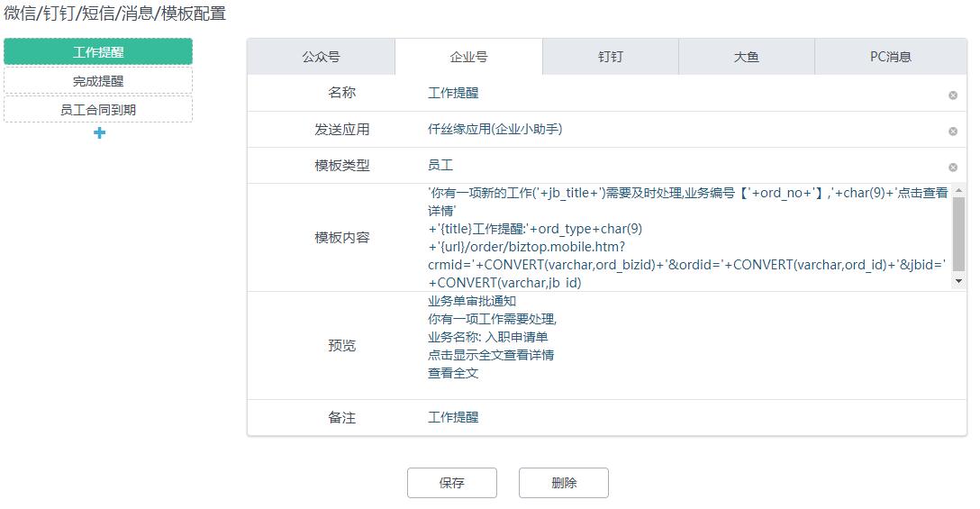The height and width of the screenshot is (509, 980).
Task: Clear the 发送应用 field using its X icon
Action: (953, 131)
